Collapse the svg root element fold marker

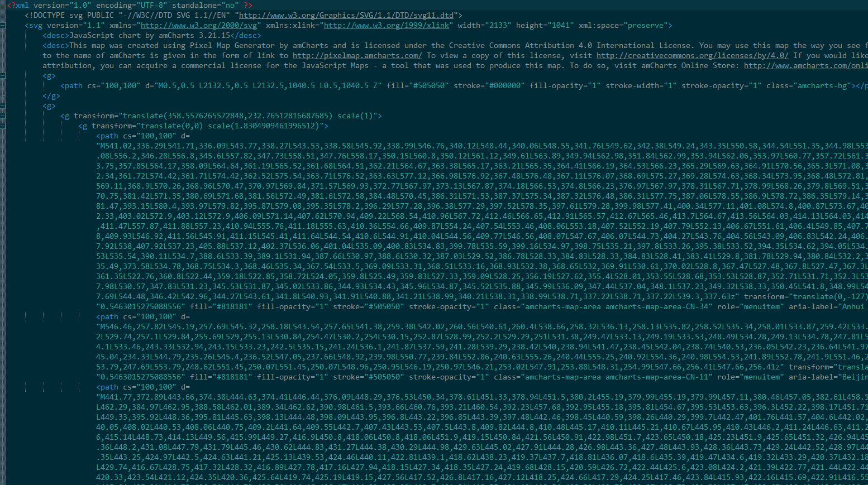click(x=3, y=25)
